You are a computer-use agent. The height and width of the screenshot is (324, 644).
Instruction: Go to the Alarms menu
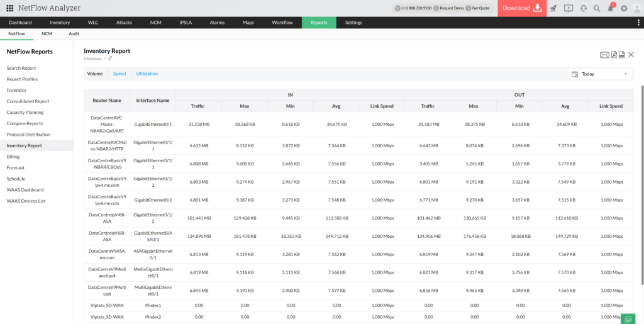[217, 23]
